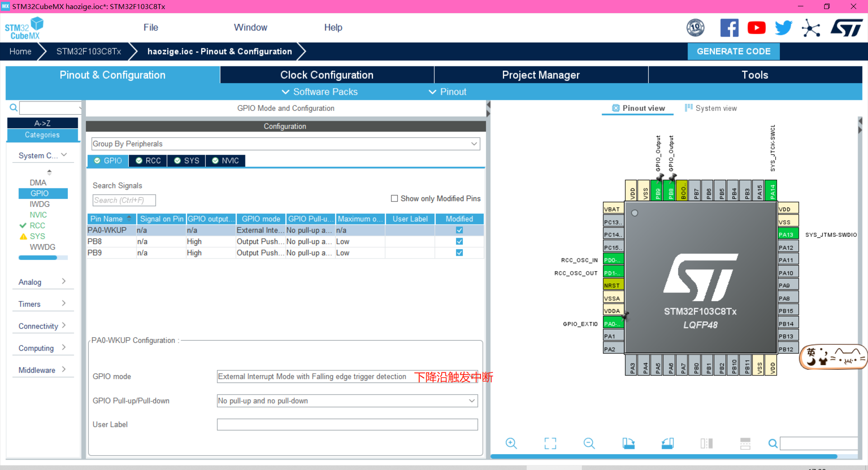Click the ST community network icon
868x470 pixels.
pyautogui.click(x=811, y=28)
